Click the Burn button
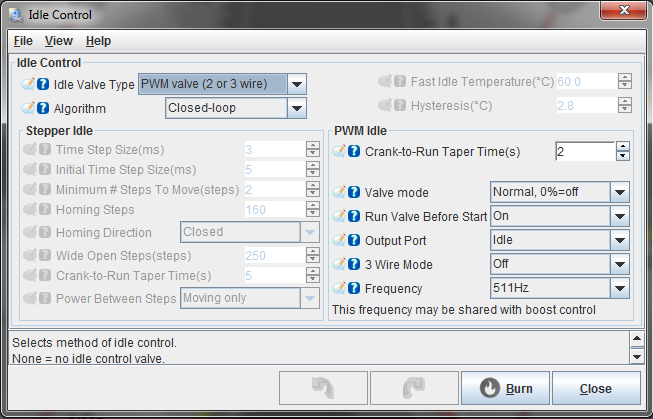The width and height of the screenshot is (653, 419). [506, 388]
